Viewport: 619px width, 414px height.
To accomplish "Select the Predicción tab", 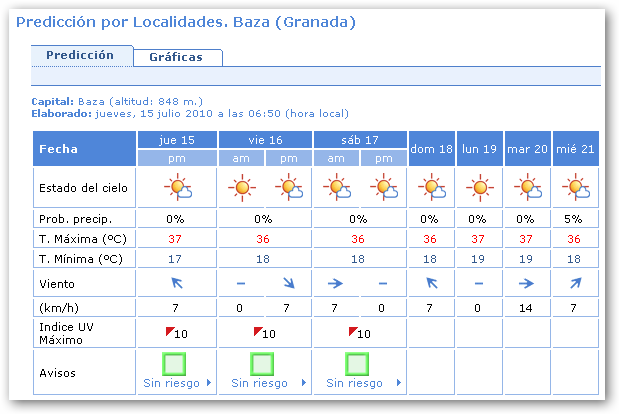I will (80, 56).
